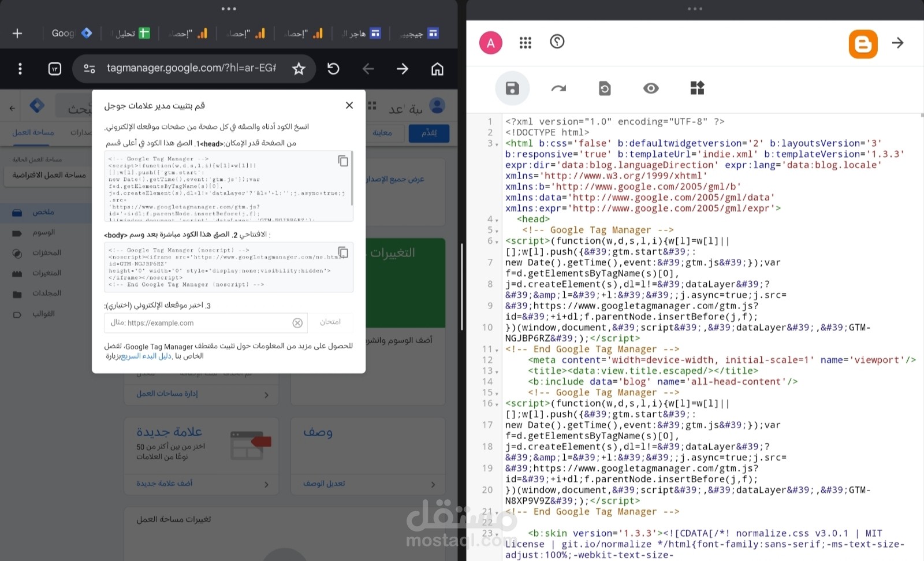
Task: Click the orange Blogger logo
Action: (863, 44)
